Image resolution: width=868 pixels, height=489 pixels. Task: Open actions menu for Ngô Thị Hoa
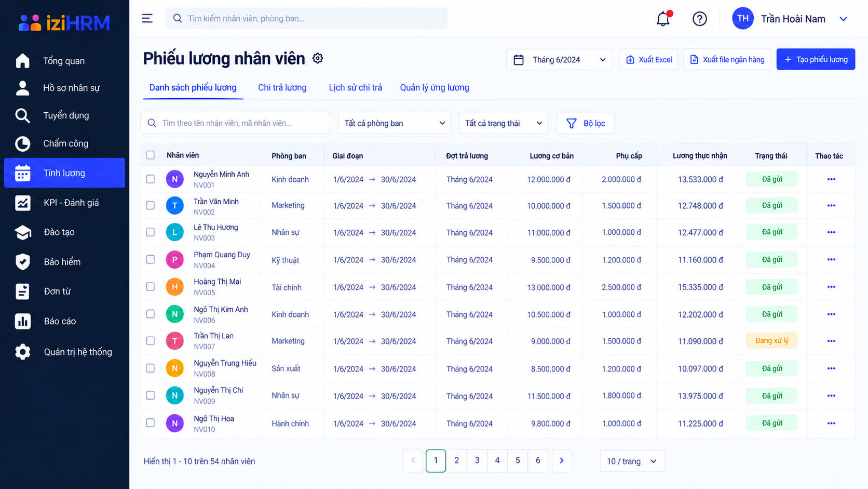831,423
